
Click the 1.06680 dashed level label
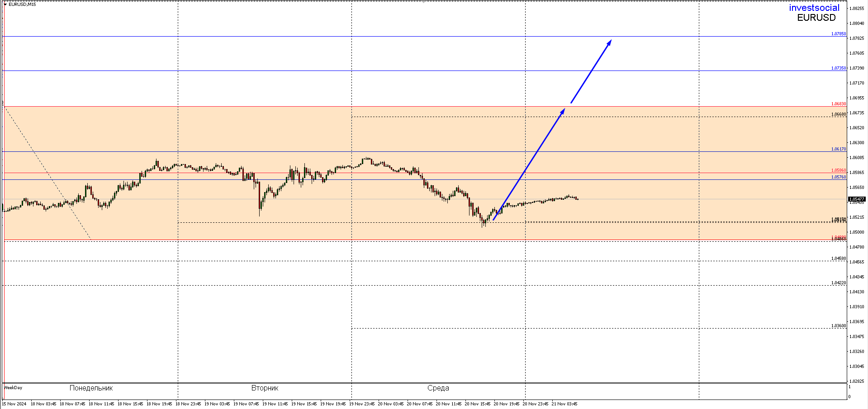[839, 114]
